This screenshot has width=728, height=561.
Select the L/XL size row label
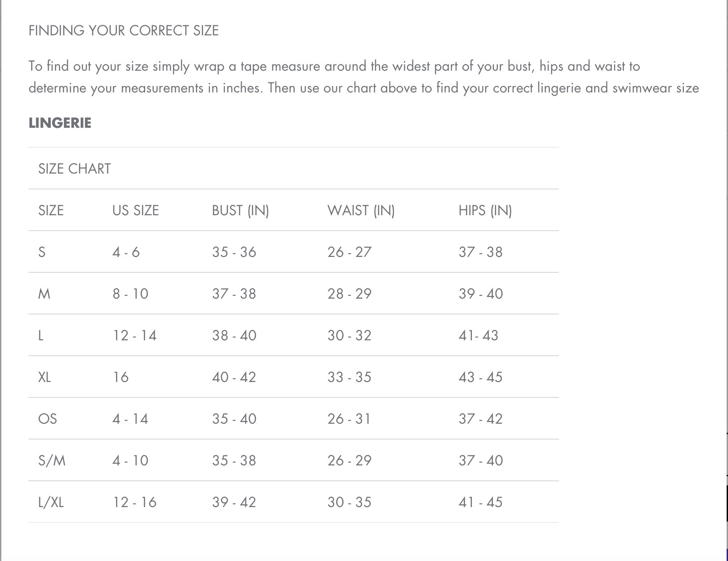(51, 502)
